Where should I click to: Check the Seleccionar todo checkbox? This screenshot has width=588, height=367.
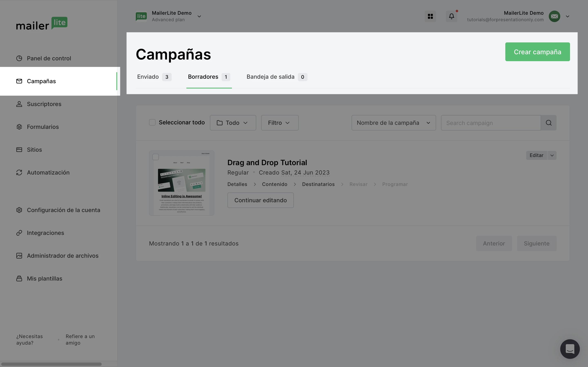152,123
